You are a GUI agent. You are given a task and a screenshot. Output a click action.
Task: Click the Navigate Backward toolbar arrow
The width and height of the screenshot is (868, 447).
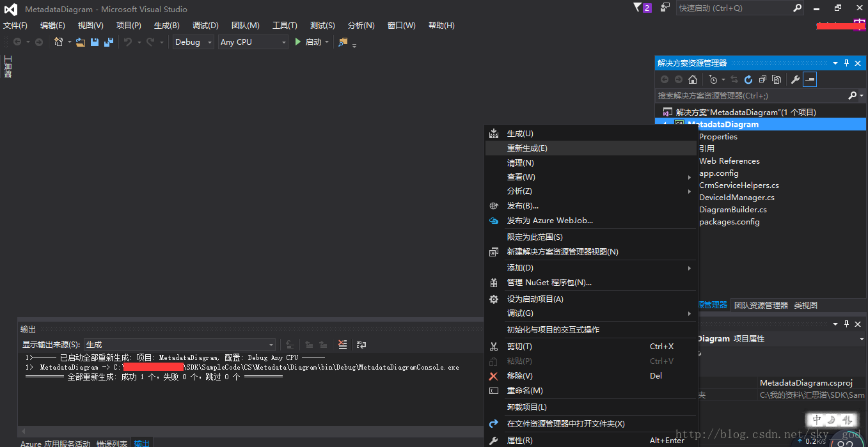tap(17, 42)
